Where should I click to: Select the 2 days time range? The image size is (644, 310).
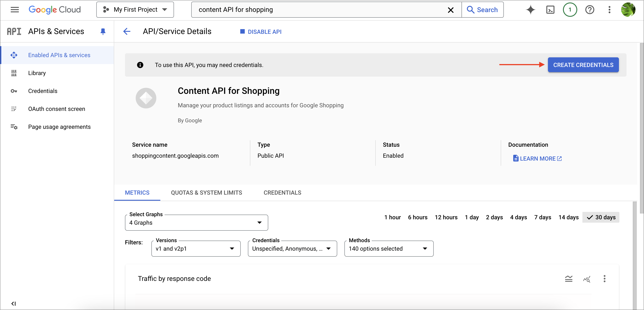point(494,217)
